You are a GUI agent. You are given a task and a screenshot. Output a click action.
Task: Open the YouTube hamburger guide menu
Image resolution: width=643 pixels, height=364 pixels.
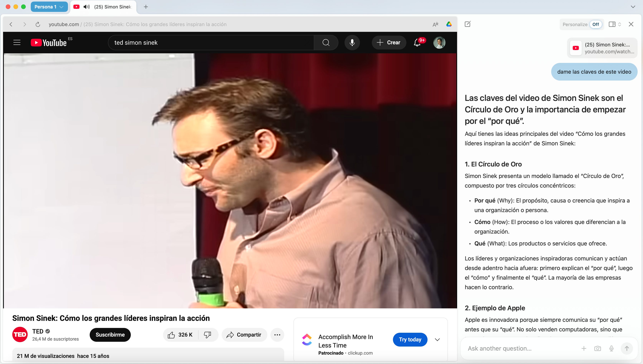point(17,43)
